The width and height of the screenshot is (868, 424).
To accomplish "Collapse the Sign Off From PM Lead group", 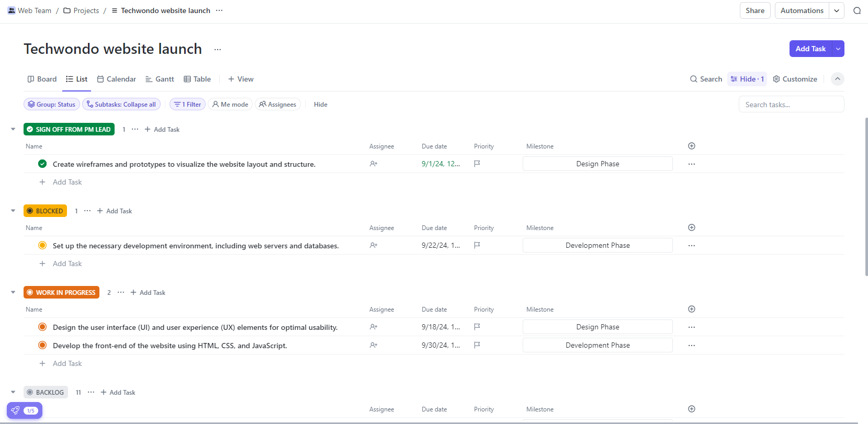I will tap(13, 129).
